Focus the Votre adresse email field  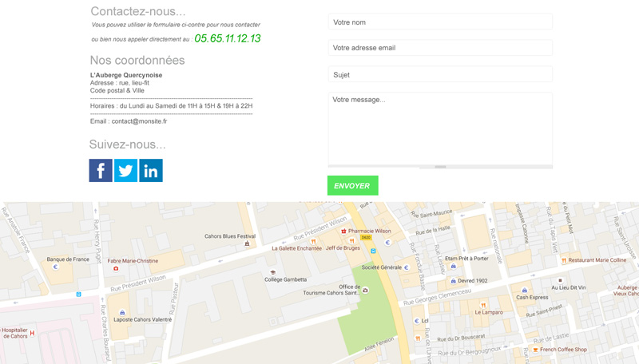pos(440,48)
